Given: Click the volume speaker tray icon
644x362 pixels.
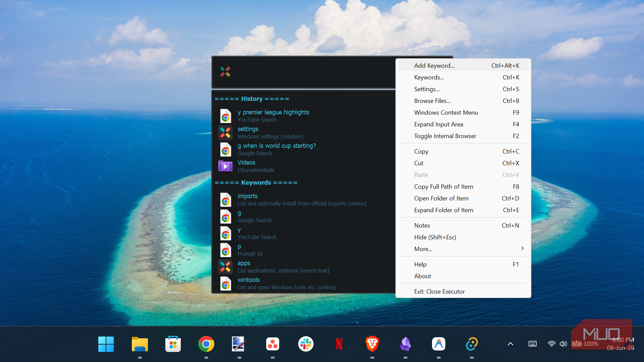Looking at the screenshot, I should click(x=563, y=344).
